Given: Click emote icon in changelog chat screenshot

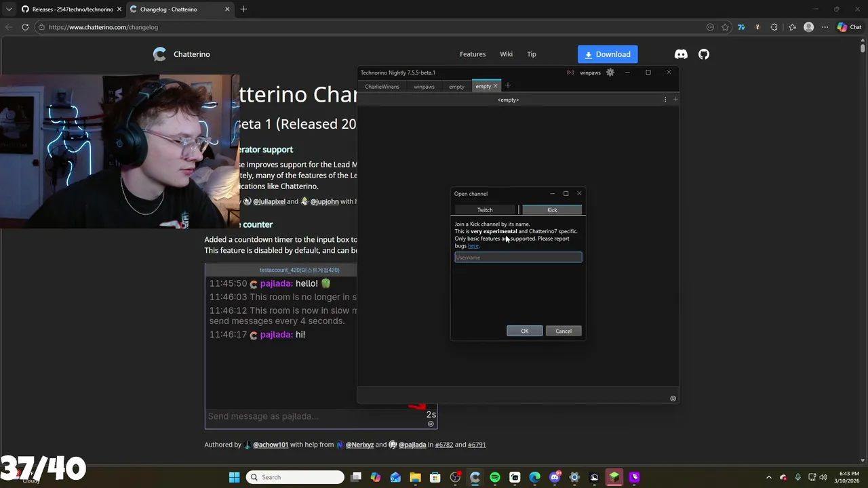Looking at the screenshot, I should click(x=430, y=424).
